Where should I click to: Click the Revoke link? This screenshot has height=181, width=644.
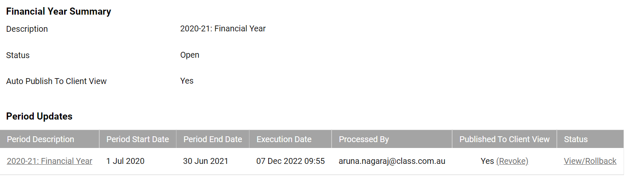point(512,161)
